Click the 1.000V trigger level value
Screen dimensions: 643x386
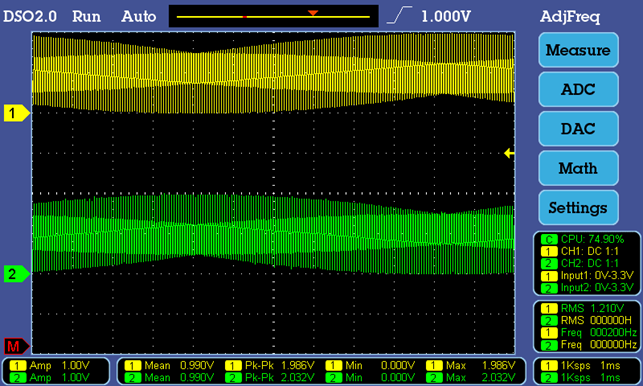(x=446, y=16)
